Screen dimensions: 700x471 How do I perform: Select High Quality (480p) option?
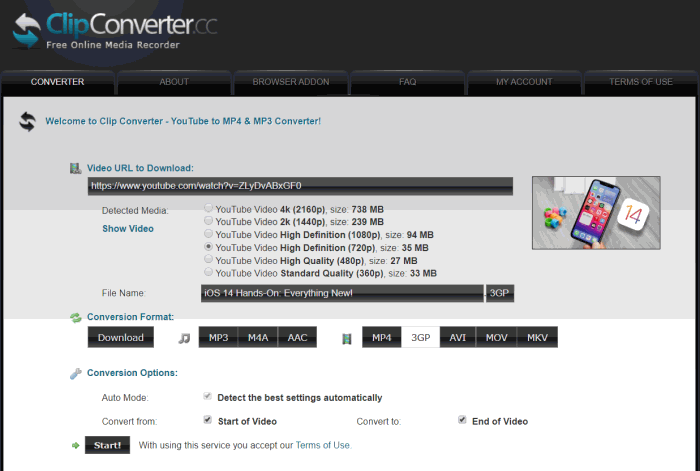tap(208, 259)
